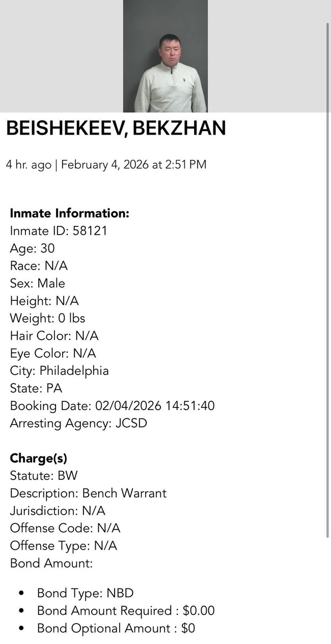Screen dimensions: 331x644
Task: Click the Sex: Male line
Action: [38, 283]
